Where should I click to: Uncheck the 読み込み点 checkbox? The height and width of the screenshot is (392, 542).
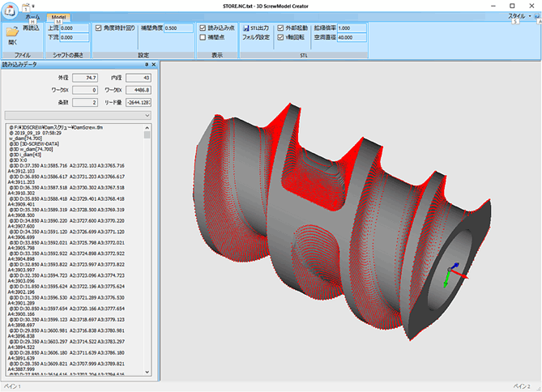tap(203, 28)
